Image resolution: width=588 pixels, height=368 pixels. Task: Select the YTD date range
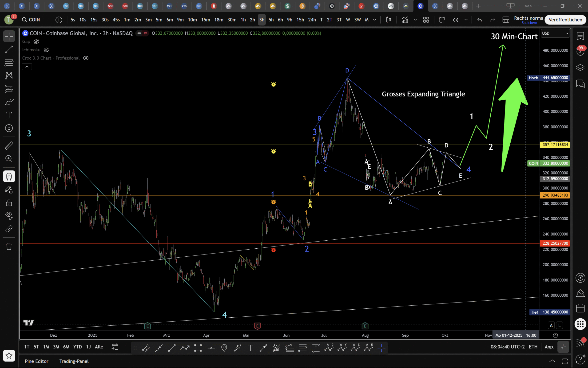(77, 347)
